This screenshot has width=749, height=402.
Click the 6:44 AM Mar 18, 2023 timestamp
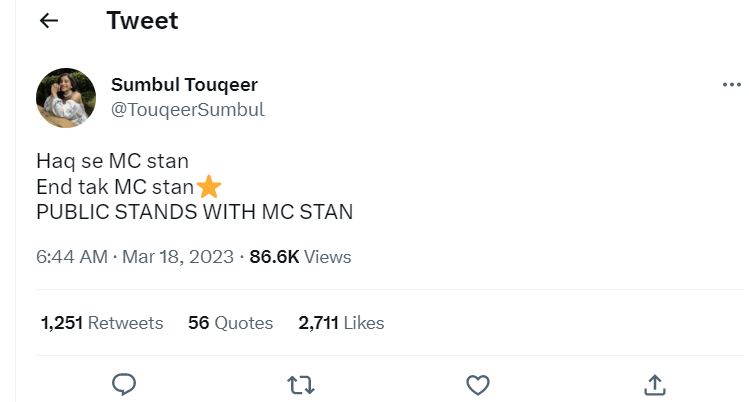click(135, 257)
